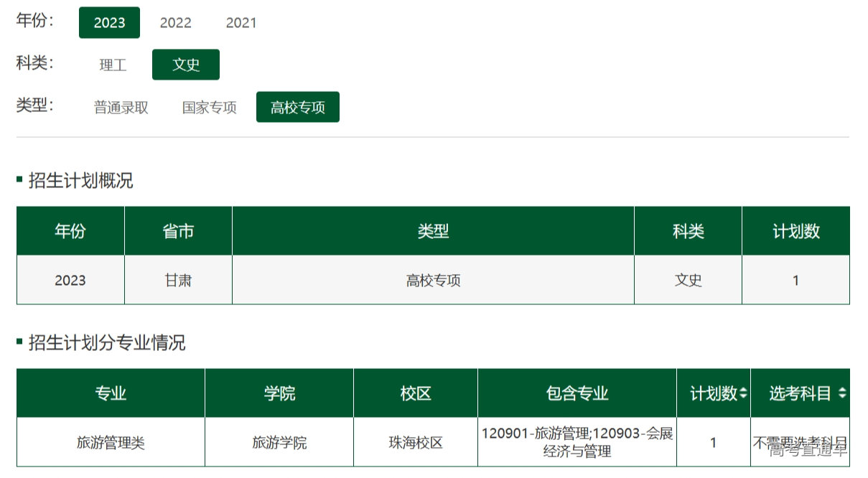Select the 理工 subject category

[x=113, y=65]
